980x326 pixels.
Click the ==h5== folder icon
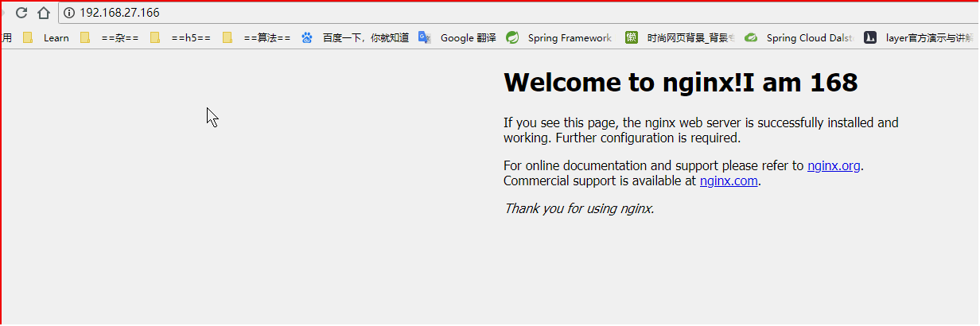click(155, 37)
